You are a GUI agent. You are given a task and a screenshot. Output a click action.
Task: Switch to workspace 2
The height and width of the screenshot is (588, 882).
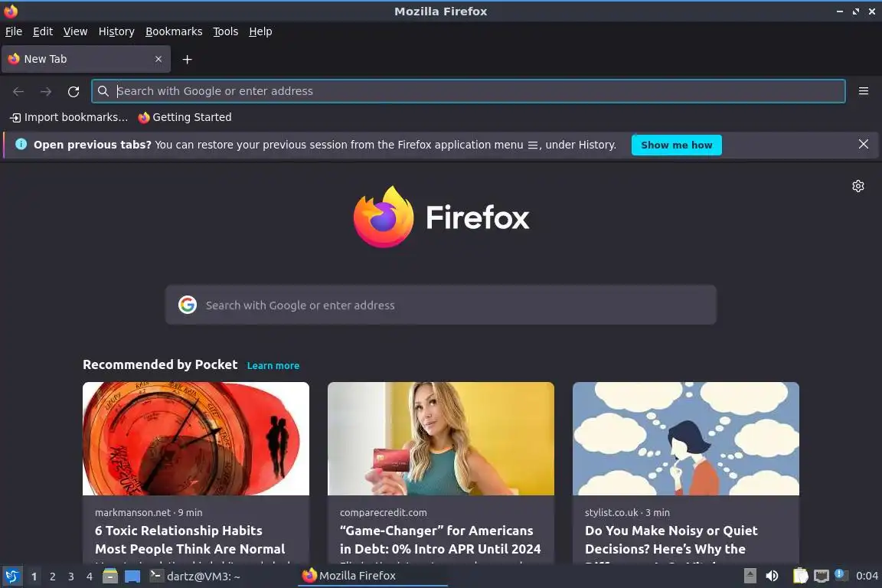click(52, 577)
